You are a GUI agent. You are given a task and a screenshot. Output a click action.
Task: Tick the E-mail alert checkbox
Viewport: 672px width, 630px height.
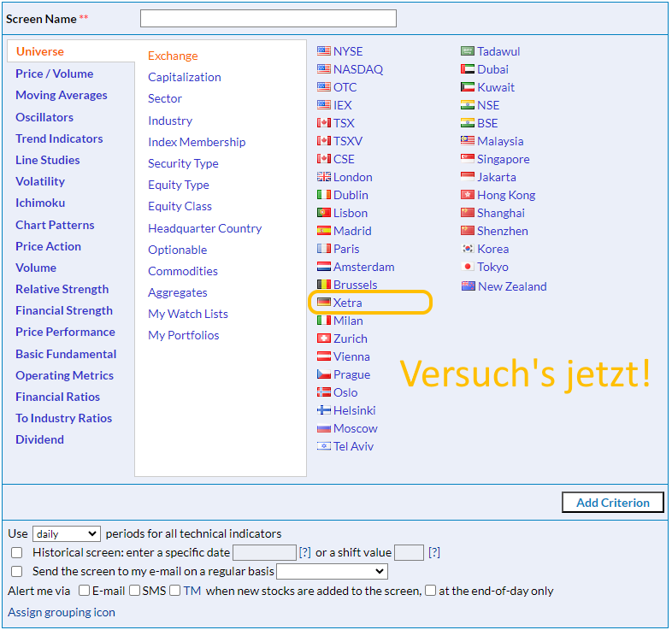click(x=85, y=591)
